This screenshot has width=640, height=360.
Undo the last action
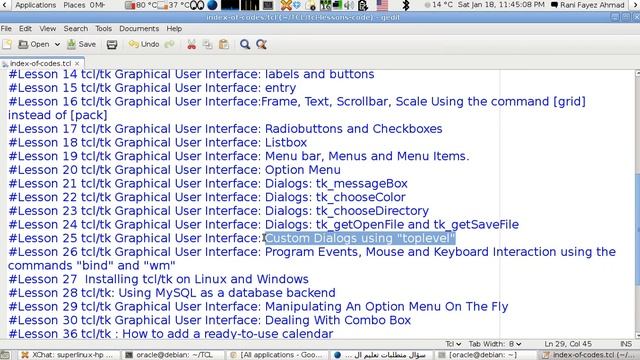click(144, 44)
